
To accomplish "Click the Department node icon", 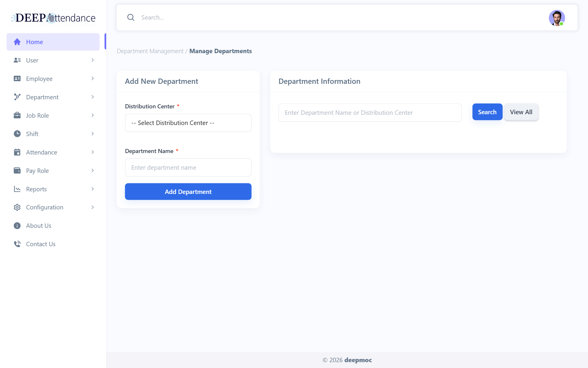I will [17, 97].
